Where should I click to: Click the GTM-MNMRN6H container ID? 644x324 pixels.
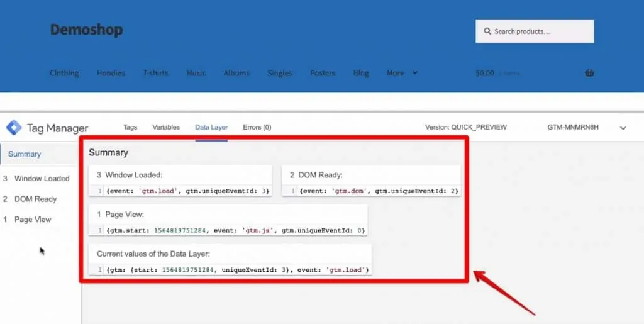[x=573, y=127]
